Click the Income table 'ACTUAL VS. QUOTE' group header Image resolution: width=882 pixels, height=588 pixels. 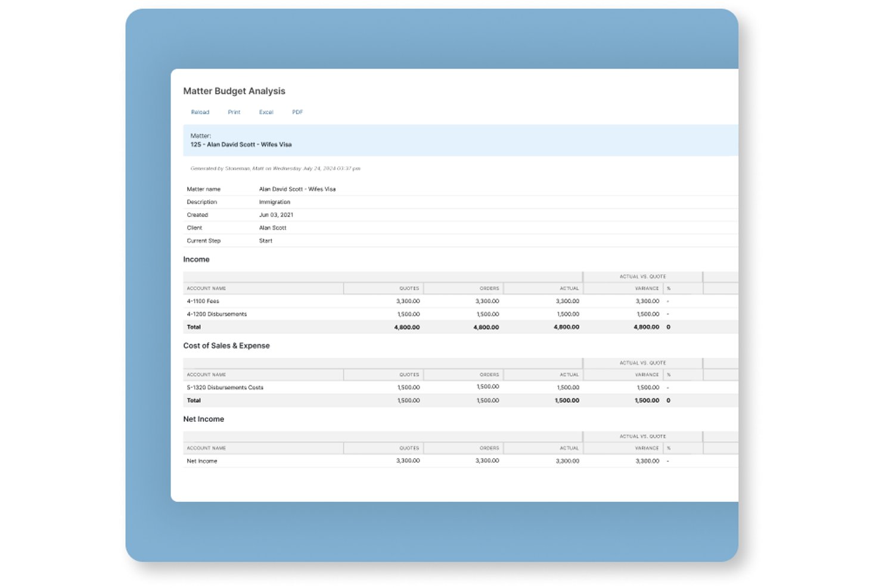(643, 277)
